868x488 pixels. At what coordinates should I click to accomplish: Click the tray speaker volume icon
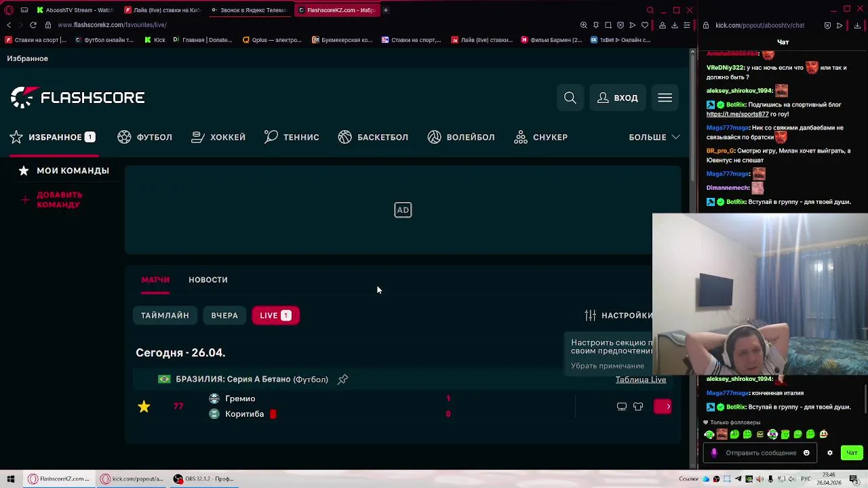click(x=793, y=479)
